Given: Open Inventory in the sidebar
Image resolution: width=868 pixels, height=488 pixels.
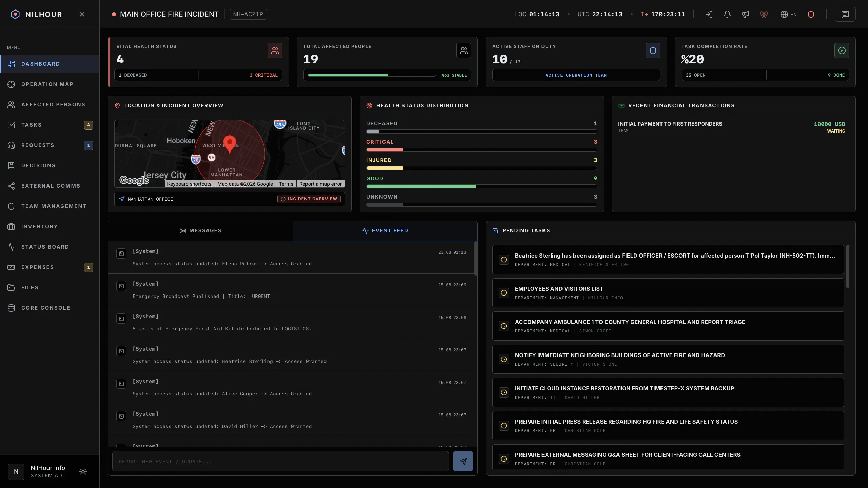Looking at the screenshot, I should [50, 227].
